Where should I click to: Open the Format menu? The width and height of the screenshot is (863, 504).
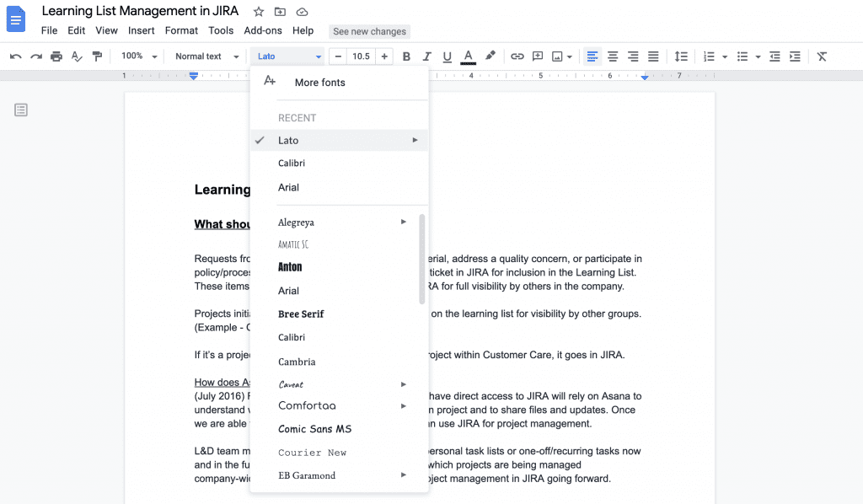click(x=181, y=29)
